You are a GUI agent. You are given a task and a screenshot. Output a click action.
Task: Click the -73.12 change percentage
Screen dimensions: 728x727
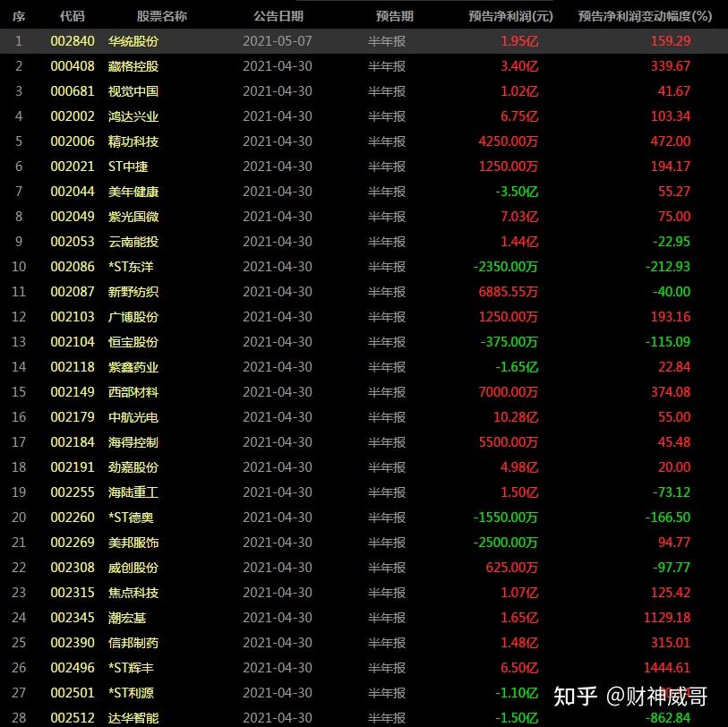pos(672,492)
